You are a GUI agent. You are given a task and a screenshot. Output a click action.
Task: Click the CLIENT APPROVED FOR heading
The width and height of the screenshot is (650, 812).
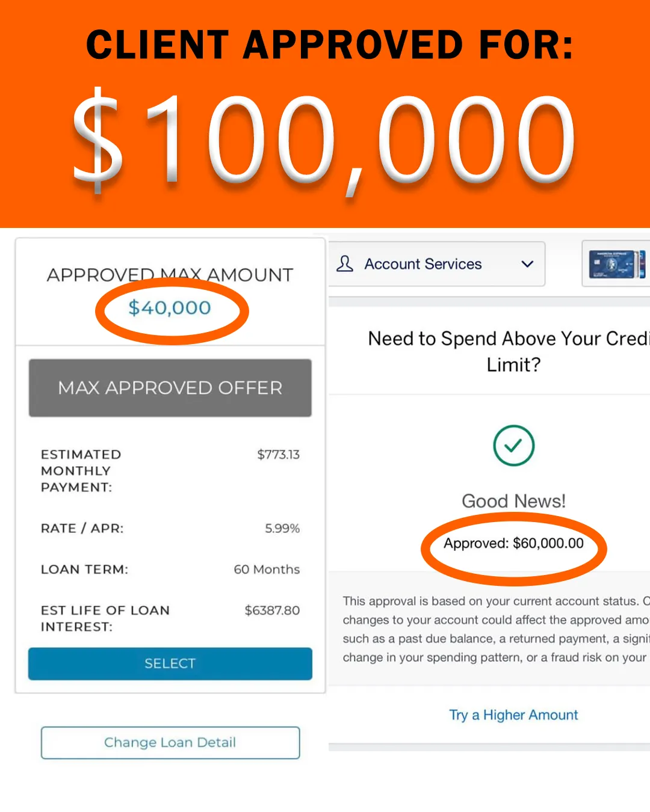(330, 45)
